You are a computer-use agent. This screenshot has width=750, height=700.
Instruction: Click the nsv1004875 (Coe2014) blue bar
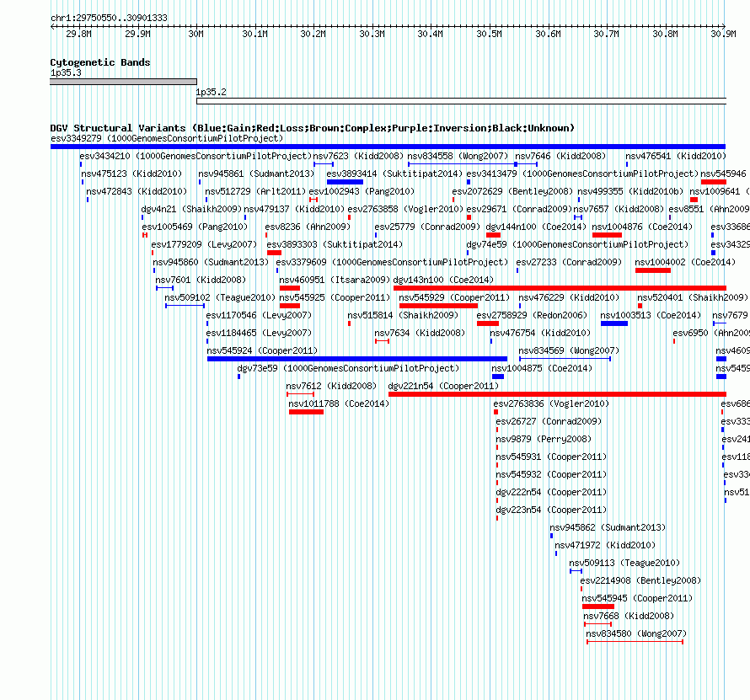click(x=498, y=377)
